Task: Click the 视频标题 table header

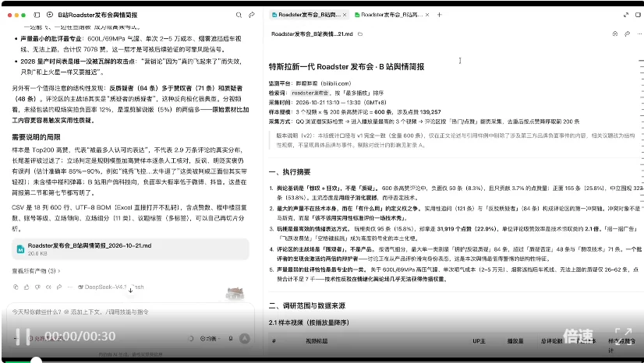Action: 317,341
